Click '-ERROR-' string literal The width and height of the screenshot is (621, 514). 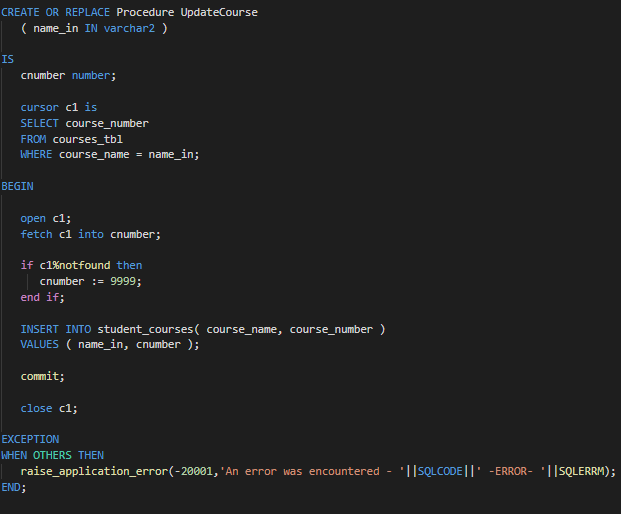pyautogui.click(x=511, y=471)
